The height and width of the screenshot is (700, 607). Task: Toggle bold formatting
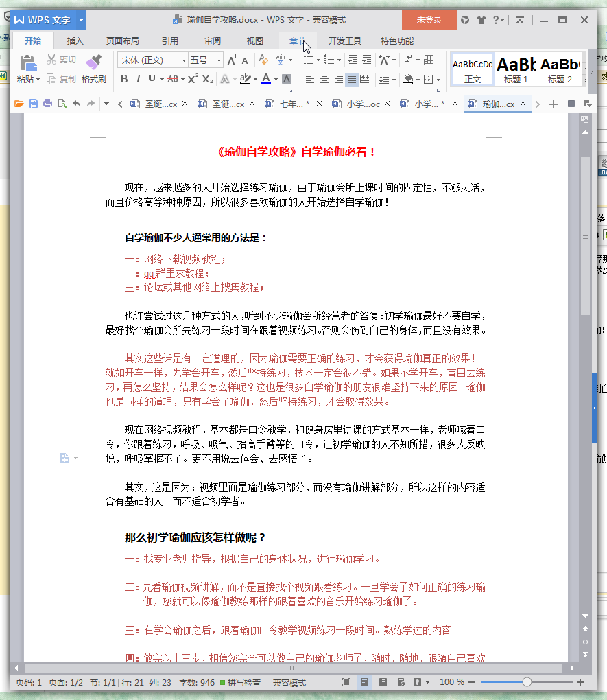[x=125, y=79]
